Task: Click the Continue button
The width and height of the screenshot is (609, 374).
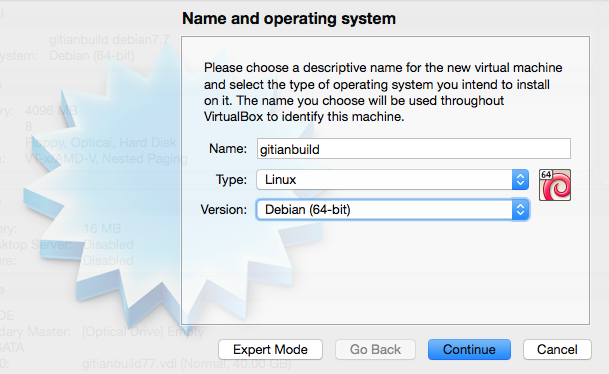Action: click(469, 350)
